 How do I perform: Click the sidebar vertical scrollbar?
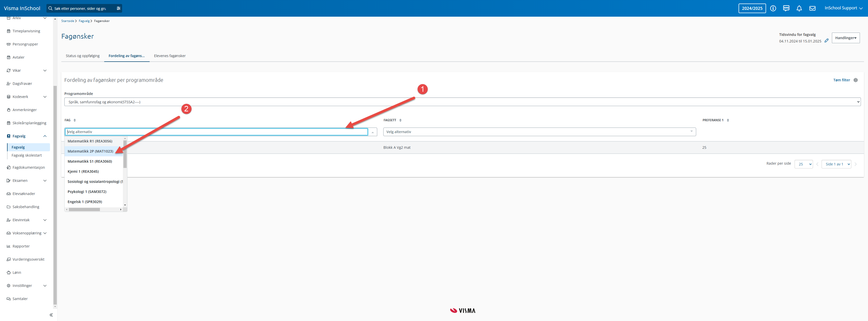(x=55, y=195)
